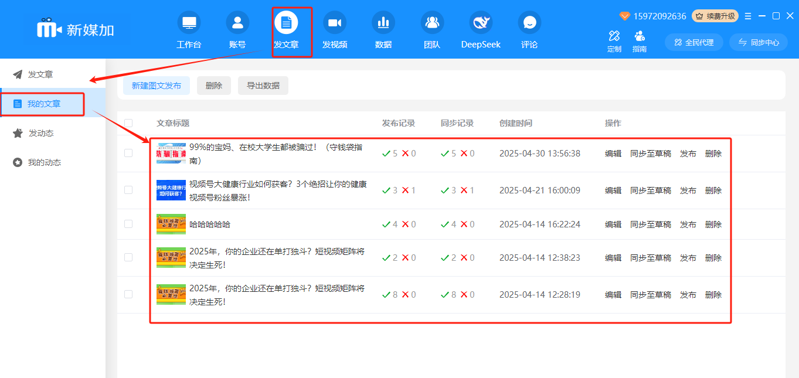Image resolution: width=799 pixels, height=378 pixels.
Task: Click 发布 for the 12:38:23 article
Action: pos(688,258)
